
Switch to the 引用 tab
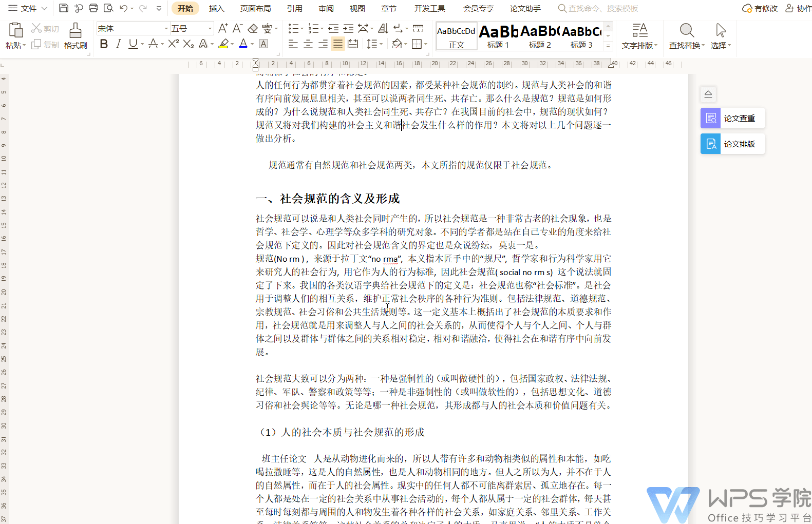[295, 8]
